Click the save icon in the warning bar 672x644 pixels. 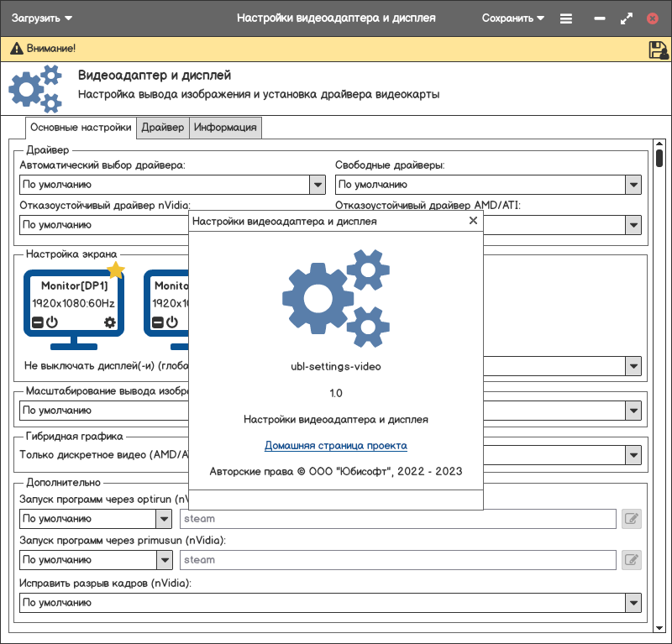[x=658, y=50]
